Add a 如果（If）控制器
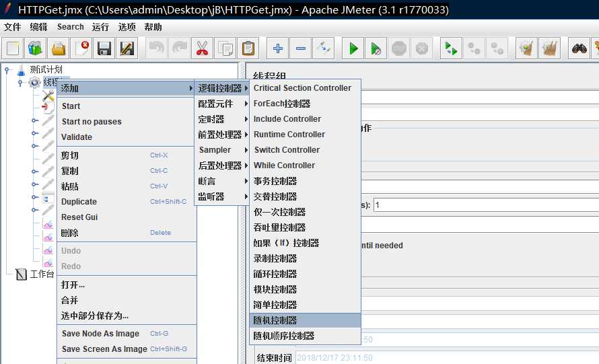Screen dimensions: 599x364 point(306,243)
